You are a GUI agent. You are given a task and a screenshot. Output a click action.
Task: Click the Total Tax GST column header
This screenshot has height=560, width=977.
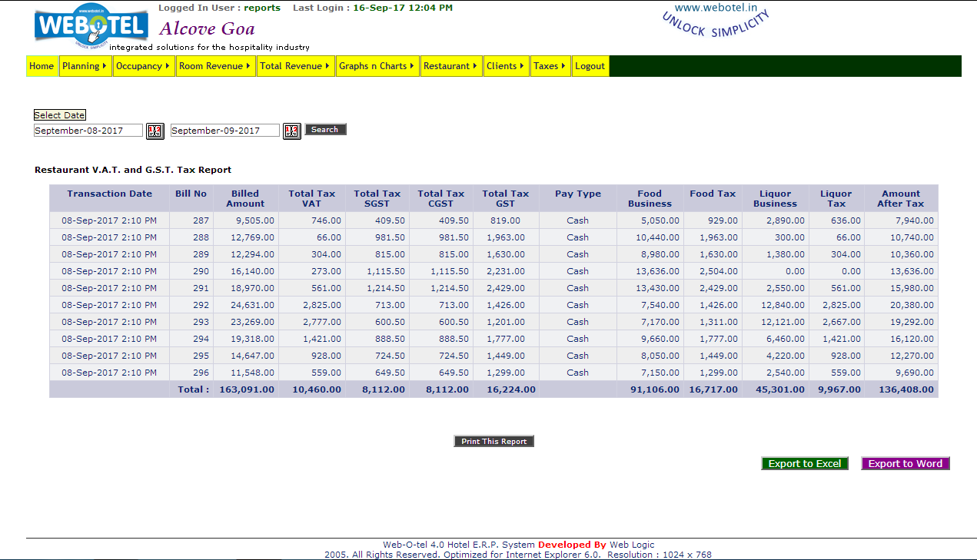(x=506, y=199)
